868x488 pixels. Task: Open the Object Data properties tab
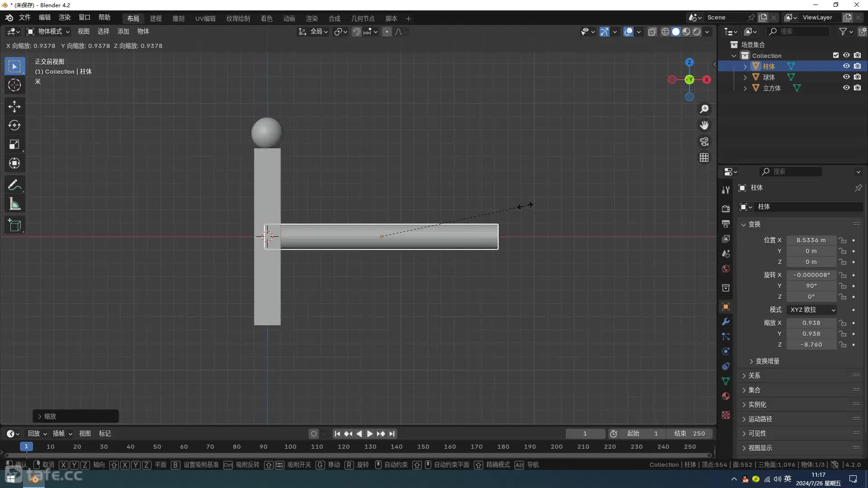coord(726,381)
